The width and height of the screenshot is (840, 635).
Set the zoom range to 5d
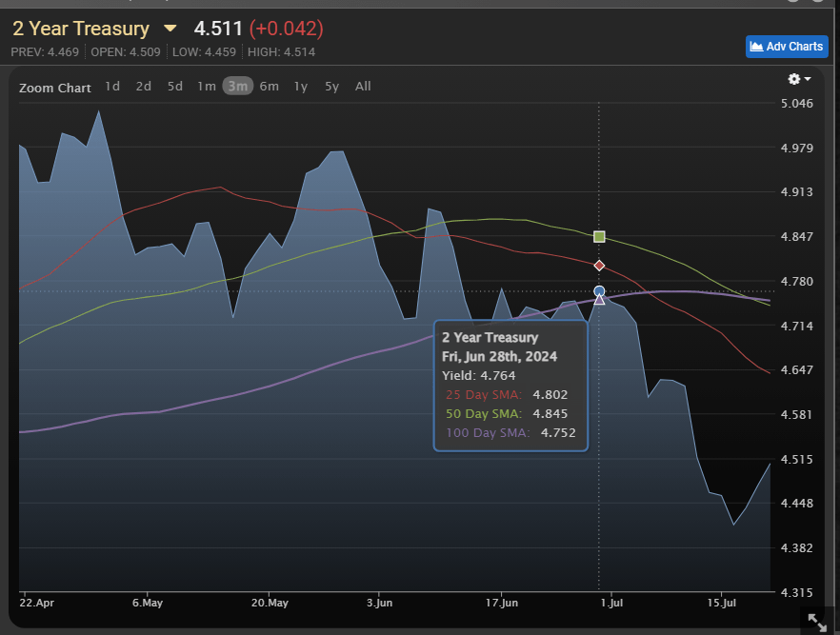[x=174, y=87]
